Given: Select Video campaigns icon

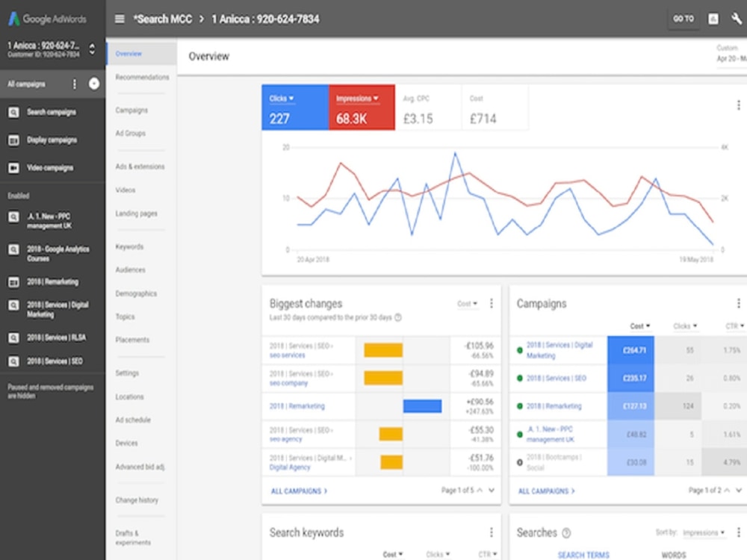Looking at the screenshot, I should click(x=13, y=167).
